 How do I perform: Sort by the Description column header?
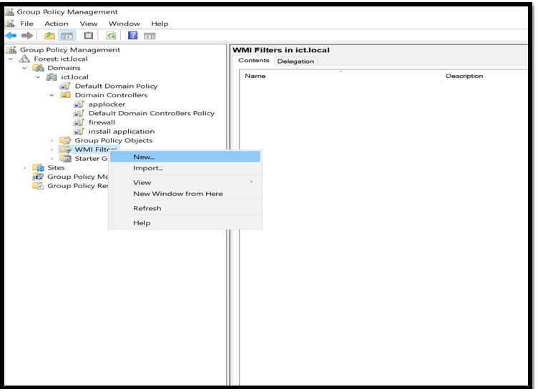(x=484, y=76)
